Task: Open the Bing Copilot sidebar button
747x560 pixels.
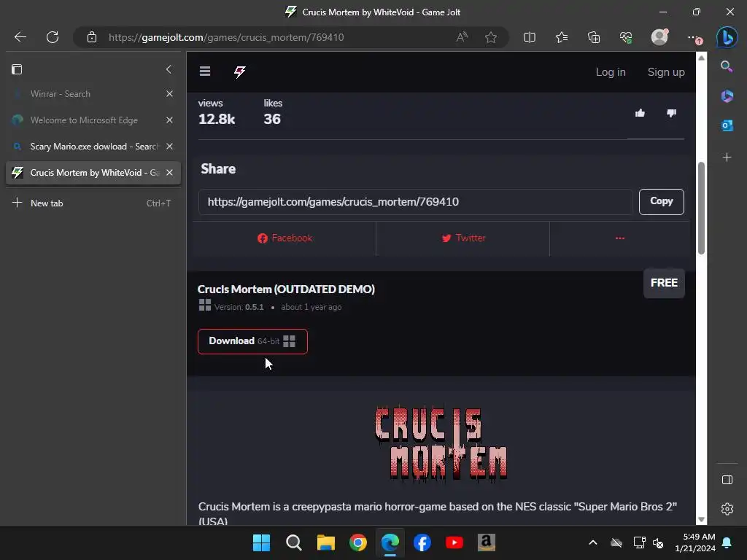Action: tap(727, 37)
